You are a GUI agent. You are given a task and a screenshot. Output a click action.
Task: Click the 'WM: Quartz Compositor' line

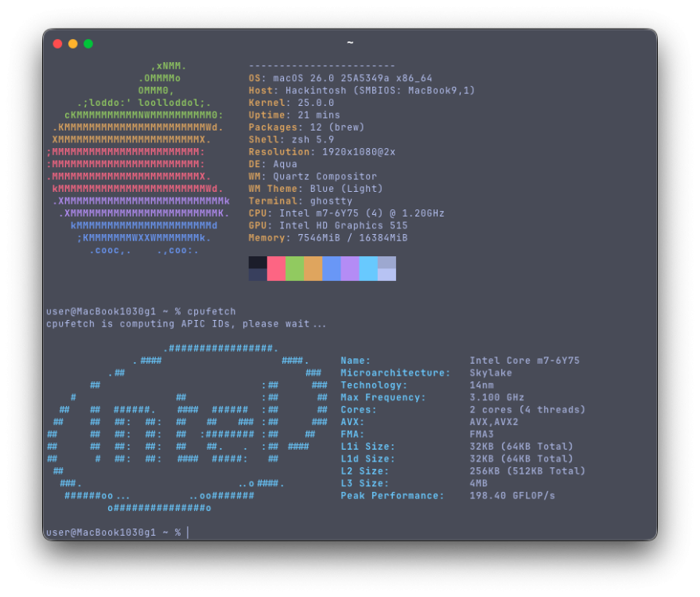(313, 177)
